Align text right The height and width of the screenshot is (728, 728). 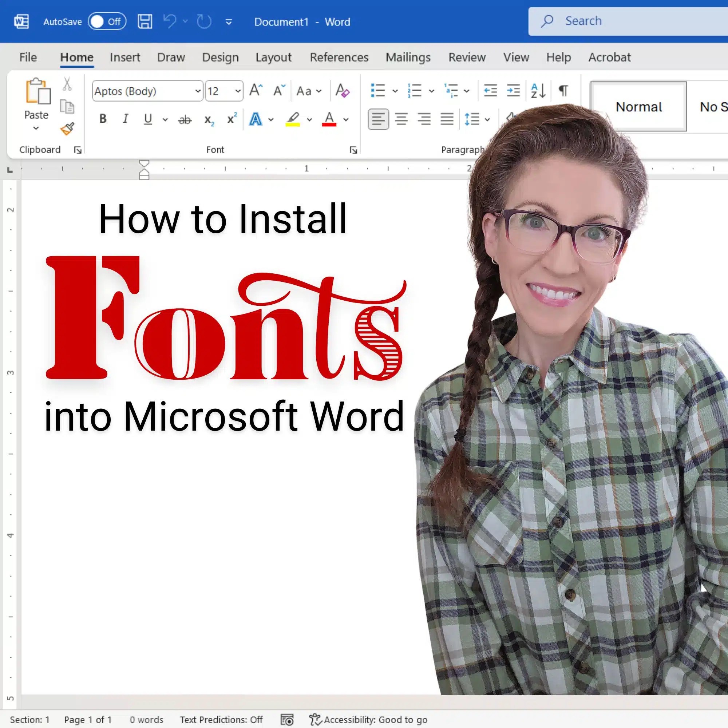(x=424, y=119)
